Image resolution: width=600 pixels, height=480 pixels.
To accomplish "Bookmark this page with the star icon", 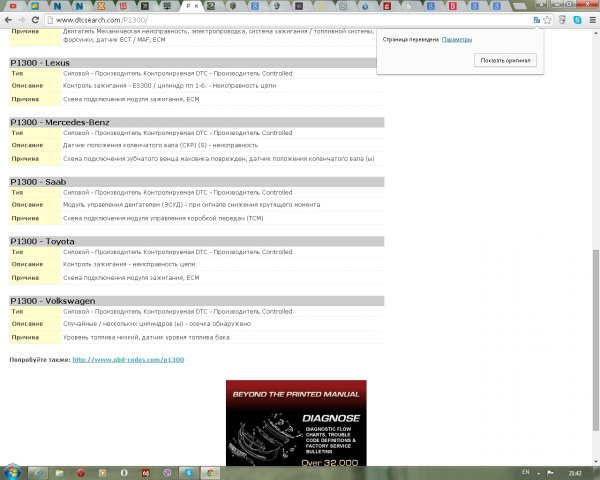I will tap(548, 20).
